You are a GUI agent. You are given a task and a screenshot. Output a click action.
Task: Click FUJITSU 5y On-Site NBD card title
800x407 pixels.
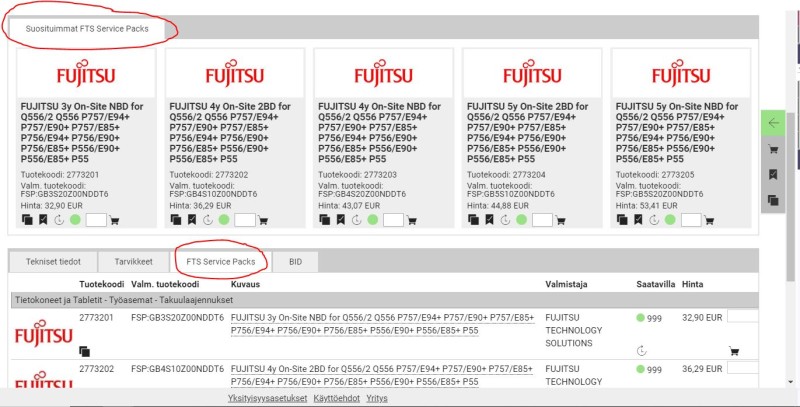(677, 133)
